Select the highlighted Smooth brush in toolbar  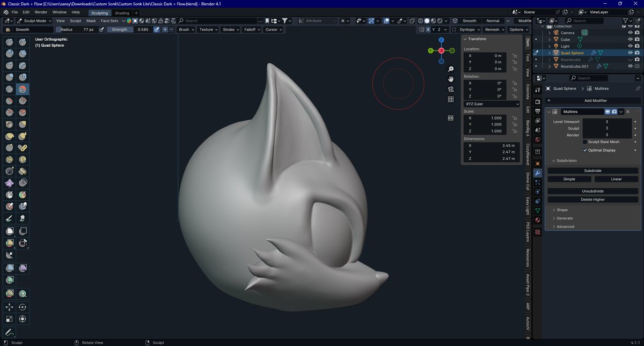point(23,89)
